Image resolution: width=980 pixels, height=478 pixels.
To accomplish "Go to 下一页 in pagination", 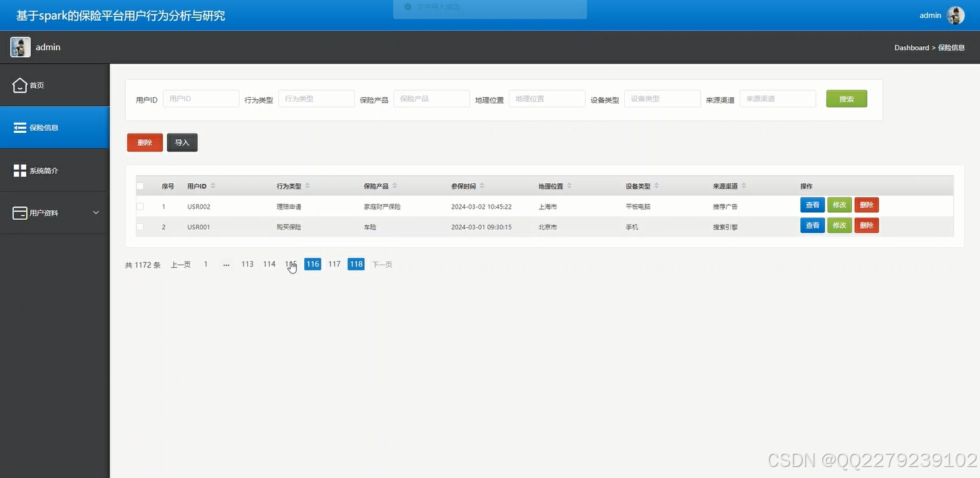I will point(383,264).
